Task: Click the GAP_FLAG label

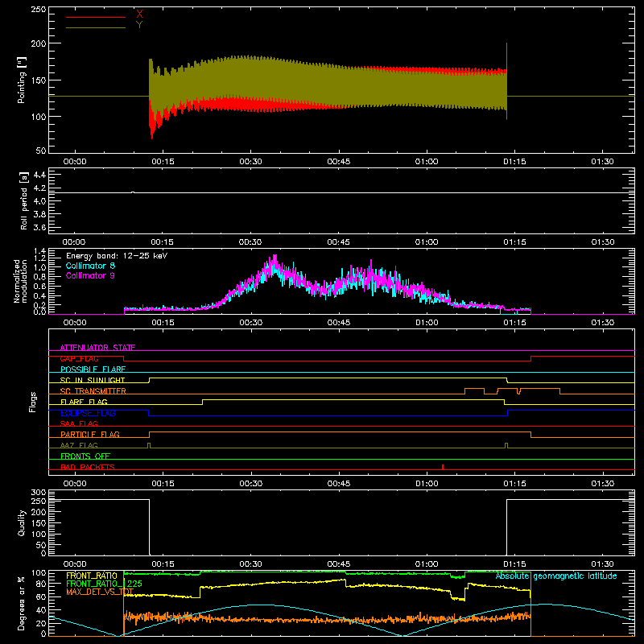Action: (x=79, y=358)
